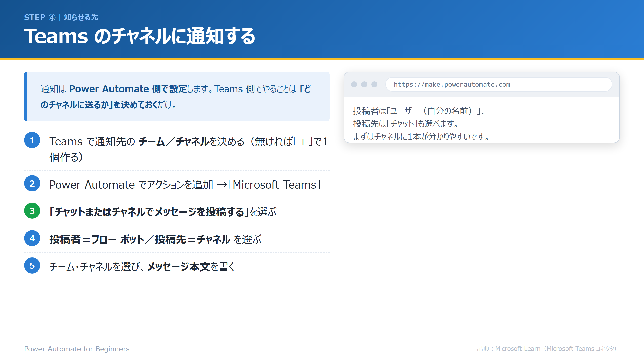Click the line "投稿者は「ユーザー（自分の名前）」、"
This screenshot has width=644, height=362.
pos(419,111)
